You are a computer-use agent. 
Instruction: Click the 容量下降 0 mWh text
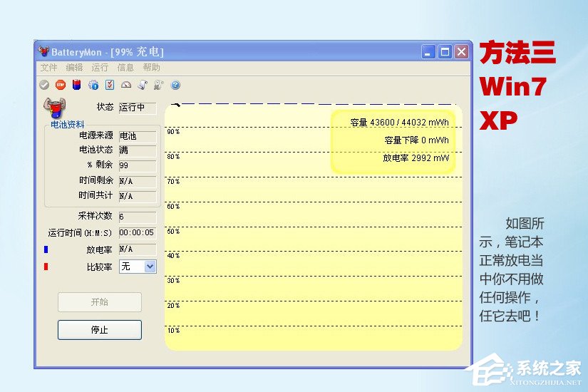point(417,140)
